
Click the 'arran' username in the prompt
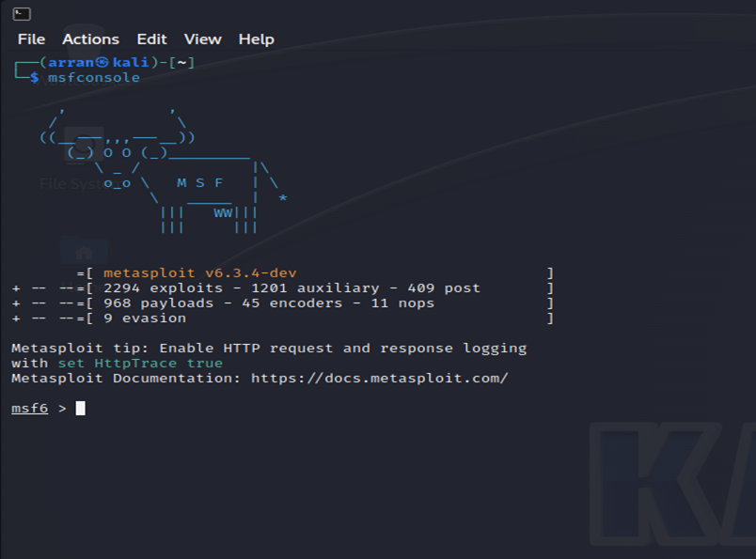pyautogui.click(x=71, y=63)
